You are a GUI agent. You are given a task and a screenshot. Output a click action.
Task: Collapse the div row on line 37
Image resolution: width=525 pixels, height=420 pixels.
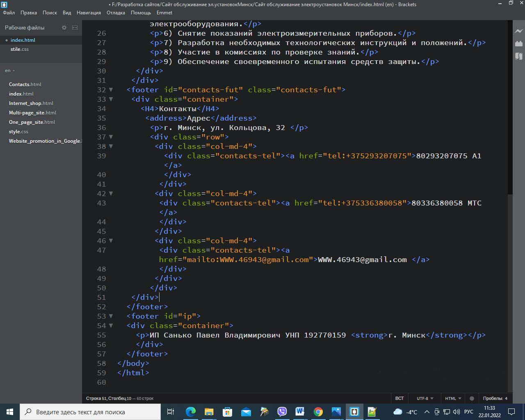111,137
